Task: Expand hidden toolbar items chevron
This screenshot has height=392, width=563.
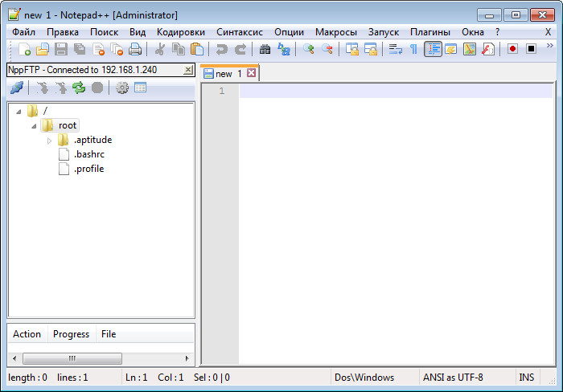Action: [549, 46]
